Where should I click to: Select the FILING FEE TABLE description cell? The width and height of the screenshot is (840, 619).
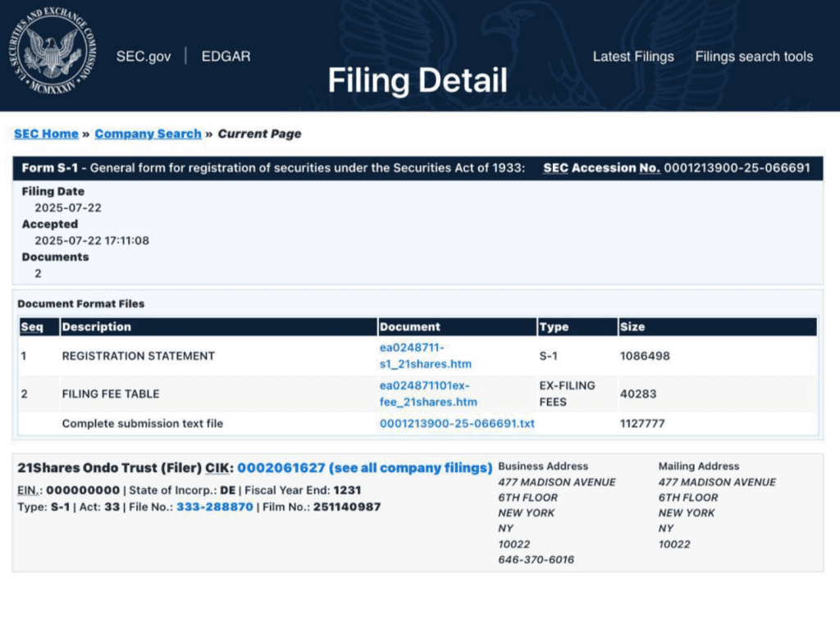click(111, 394)
